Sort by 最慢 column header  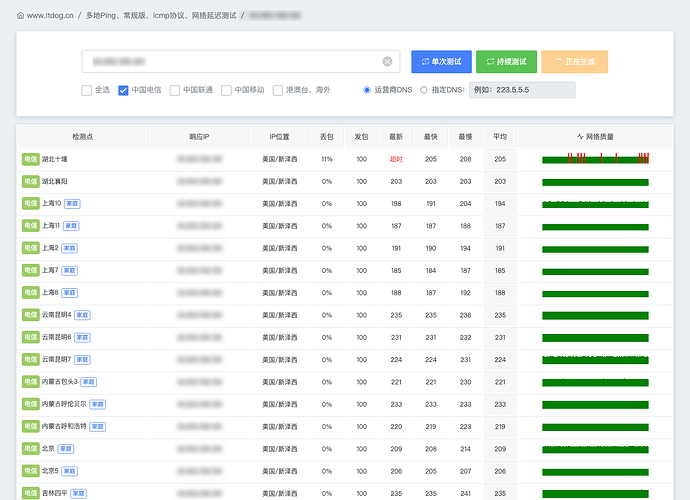point(466,137)
